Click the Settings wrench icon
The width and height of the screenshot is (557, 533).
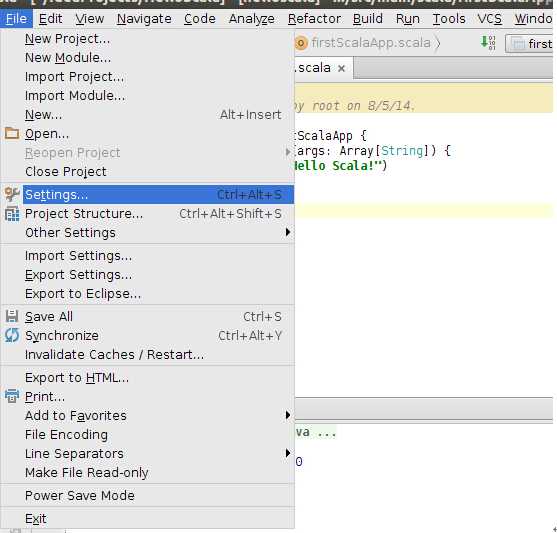[x=12, y=194]
